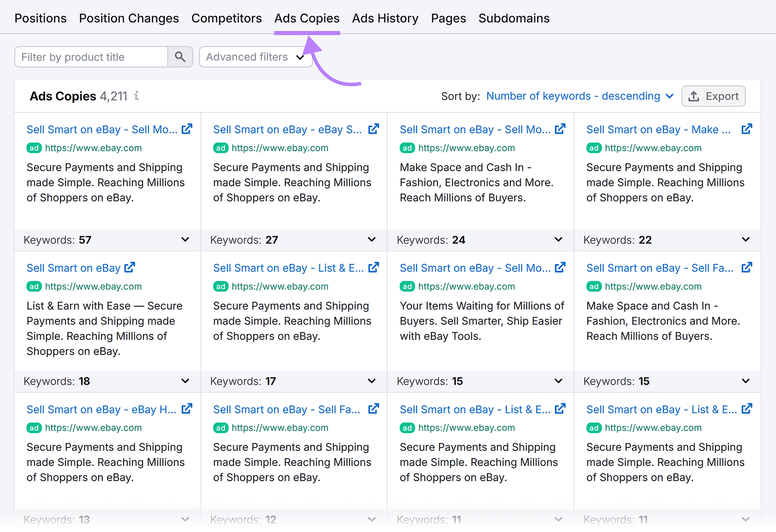776x532 pixels.
Task: Open 'Sell Smart on eBay - Make ...' ad title
Action: (x=659, y=129)
